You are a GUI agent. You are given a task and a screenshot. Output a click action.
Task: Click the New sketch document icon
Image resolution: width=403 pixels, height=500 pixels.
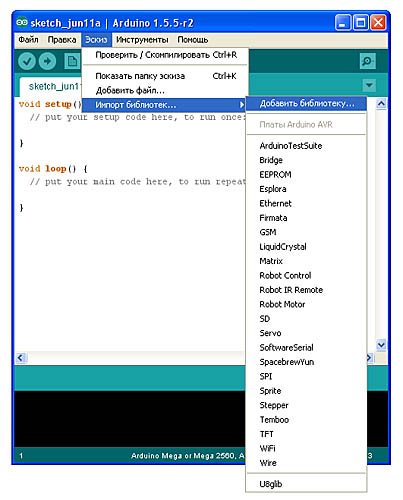click(x=72, y=61)
